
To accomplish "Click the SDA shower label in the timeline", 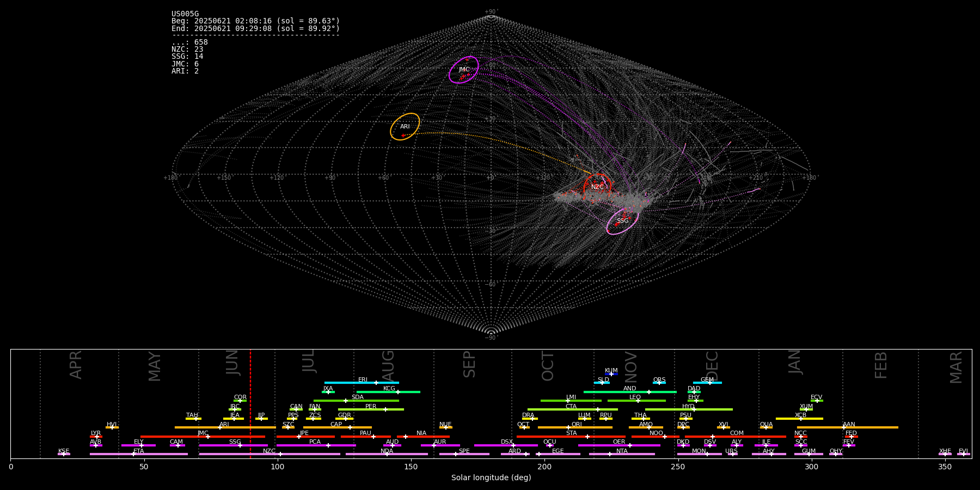I will pyautogui.click(x=358, y=397).
